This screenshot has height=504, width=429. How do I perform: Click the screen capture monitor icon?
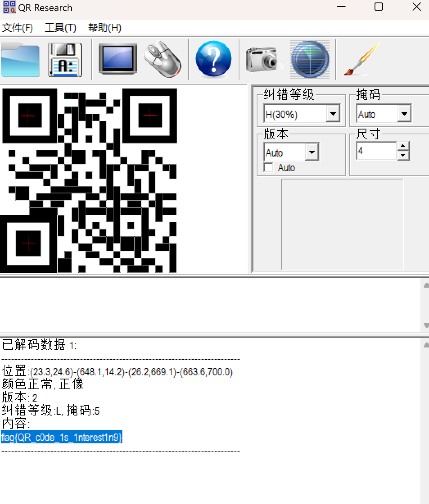tap(118, 59)
